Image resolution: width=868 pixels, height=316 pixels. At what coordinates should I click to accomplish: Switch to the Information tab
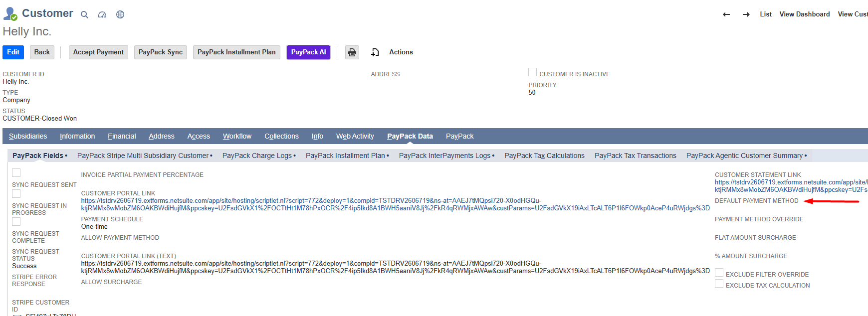tap(77, 136)
